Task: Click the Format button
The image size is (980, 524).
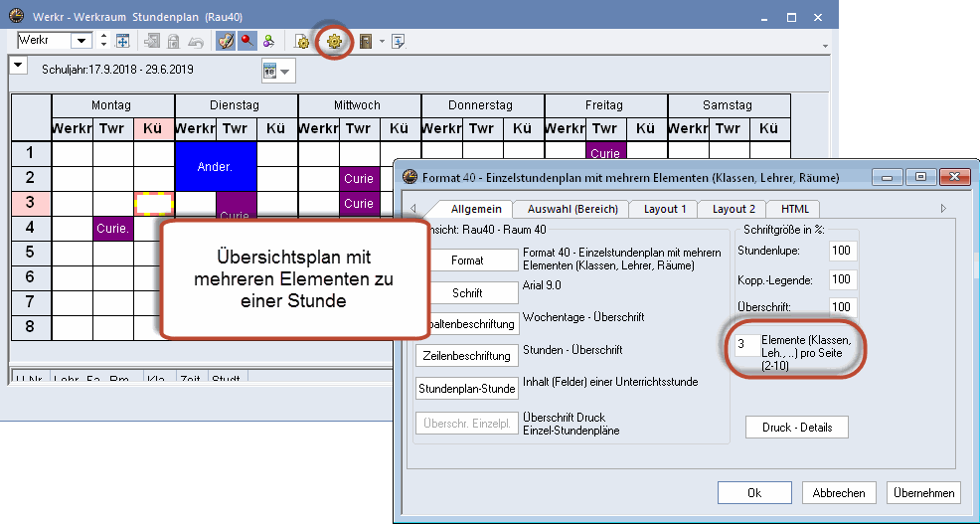Action: pyautogui.click(x=475, y=261)
